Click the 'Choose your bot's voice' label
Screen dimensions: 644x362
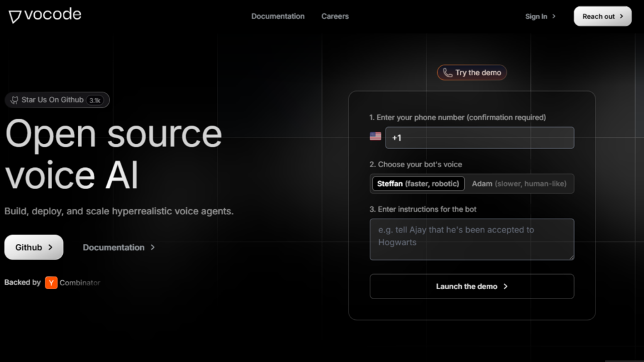click(416, 164)
